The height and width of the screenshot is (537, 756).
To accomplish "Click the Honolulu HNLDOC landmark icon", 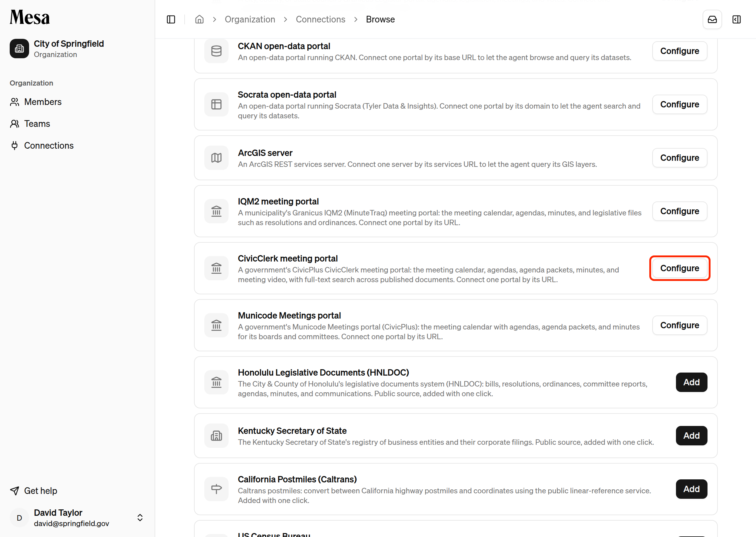I will 216,382.
